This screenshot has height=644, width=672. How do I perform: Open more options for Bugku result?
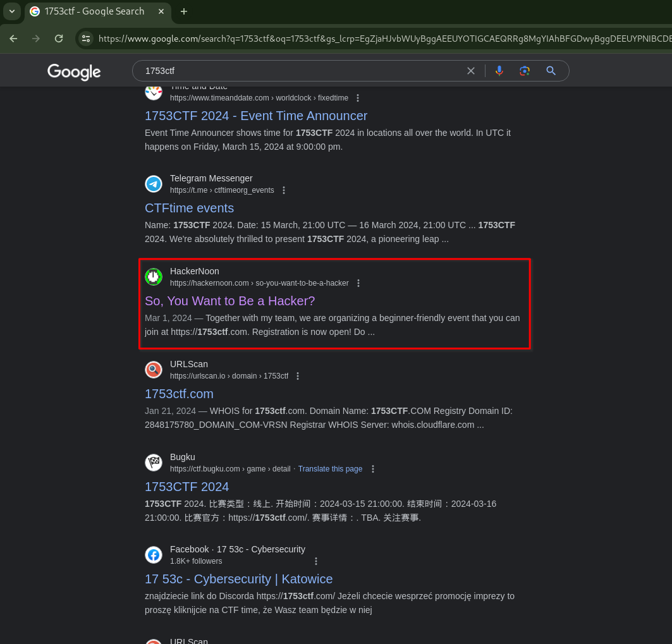click(373, 469)
